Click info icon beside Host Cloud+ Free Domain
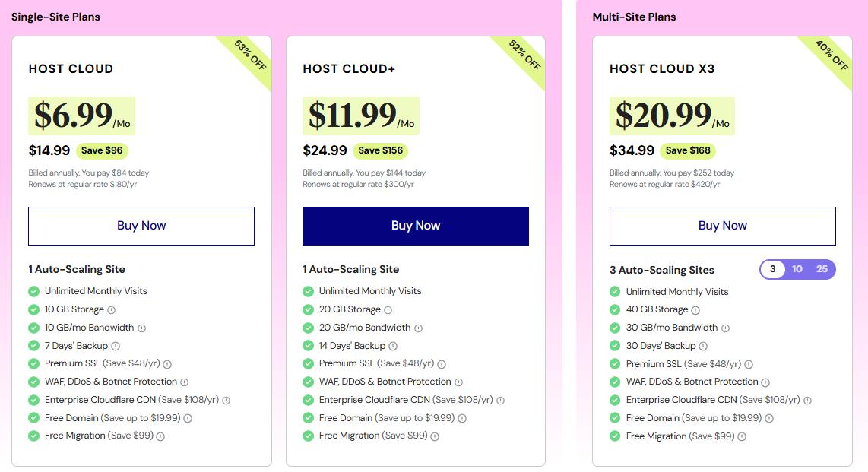Screen dimensions: 868x472 (x=462, y=418)
